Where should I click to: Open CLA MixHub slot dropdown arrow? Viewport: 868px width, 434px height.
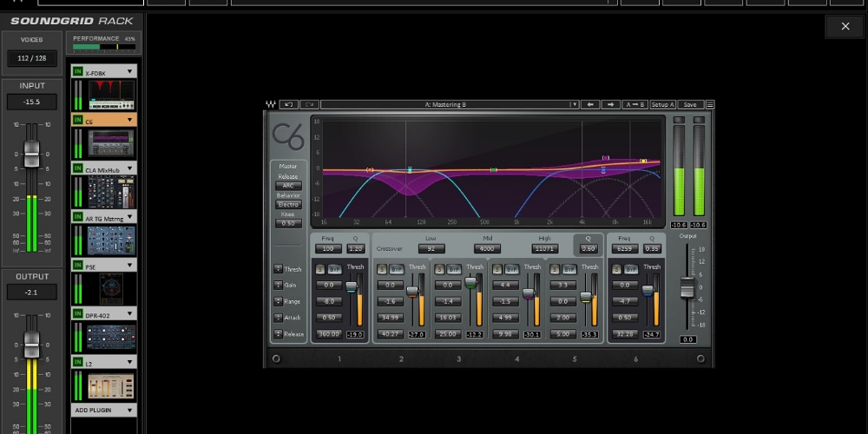(130, 168)
